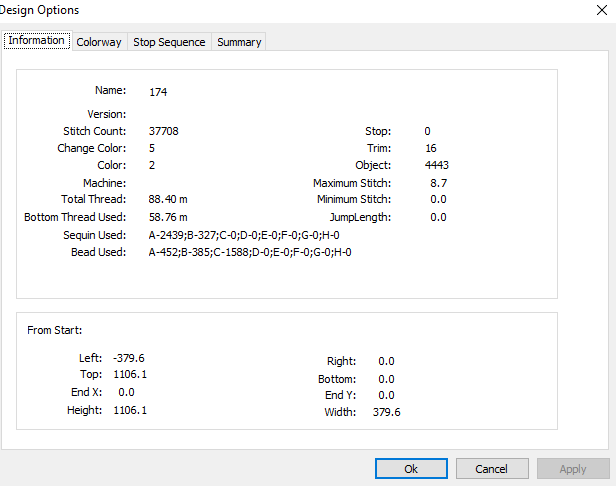Click the Top value 1106.1

point(130,374)
